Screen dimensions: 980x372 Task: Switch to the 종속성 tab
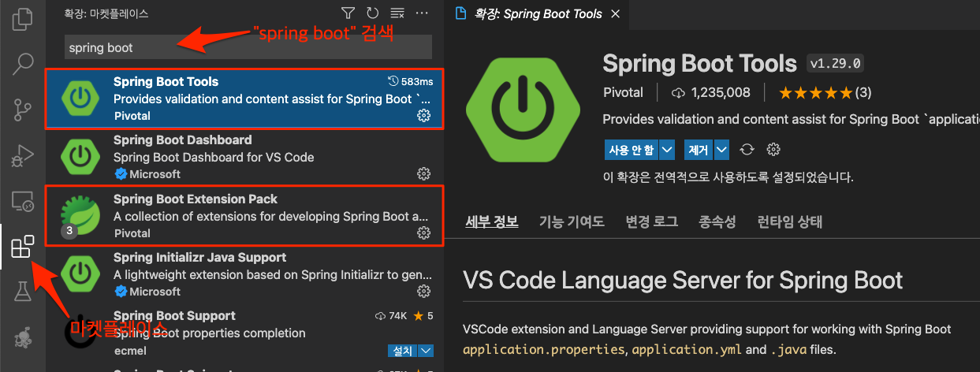pyautogui.click(x=717, y=222)
